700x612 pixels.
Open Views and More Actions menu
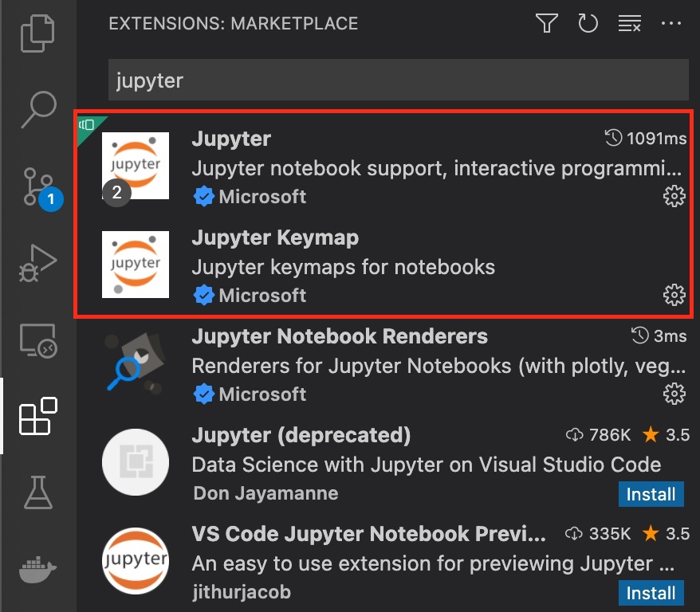click(x=672, y=24)
